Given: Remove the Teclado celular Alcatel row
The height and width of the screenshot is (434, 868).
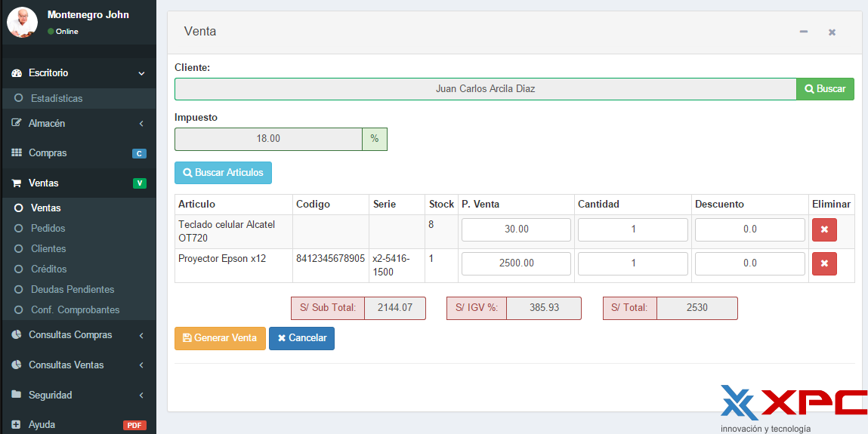Looking at the screenshot, I should (824, 229).
